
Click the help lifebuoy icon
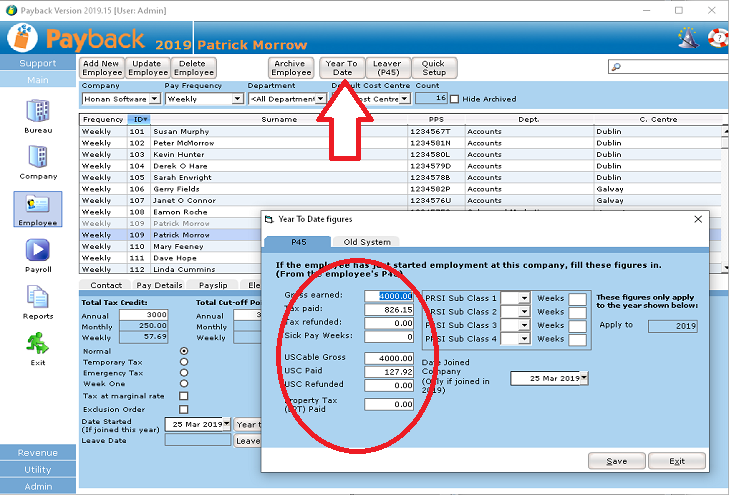click(x=716, y=38)
